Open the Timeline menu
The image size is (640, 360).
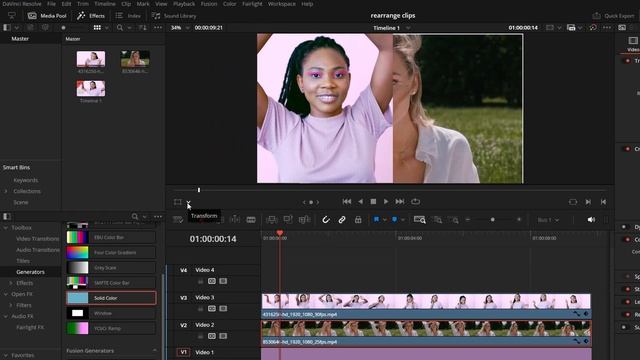coord(105,4)
